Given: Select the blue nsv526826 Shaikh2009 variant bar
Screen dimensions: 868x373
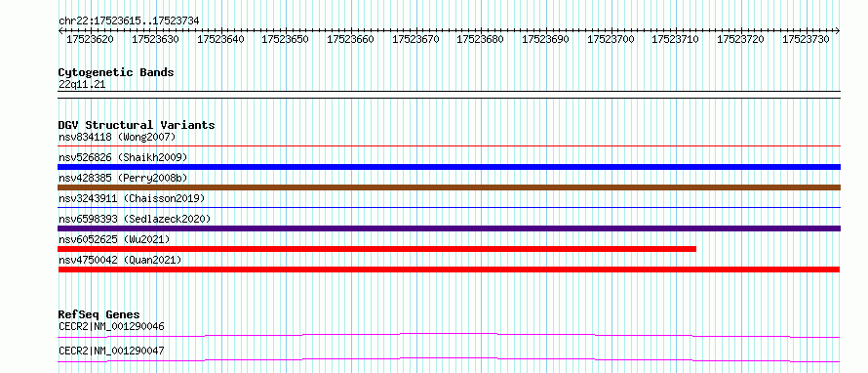Looking at the screenshot, I should (449, 167).
